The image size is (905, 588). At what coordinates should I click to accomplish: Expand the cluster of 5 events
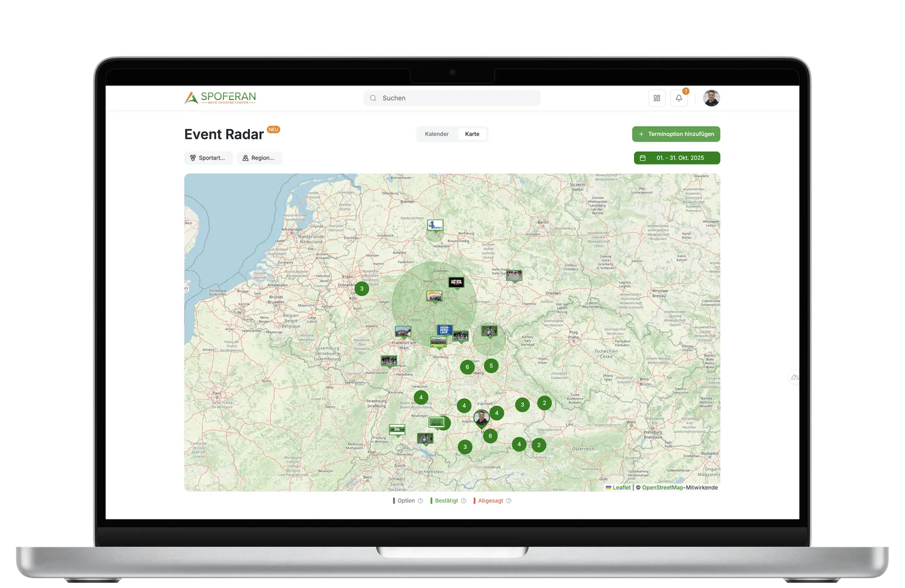coord(491,366)
